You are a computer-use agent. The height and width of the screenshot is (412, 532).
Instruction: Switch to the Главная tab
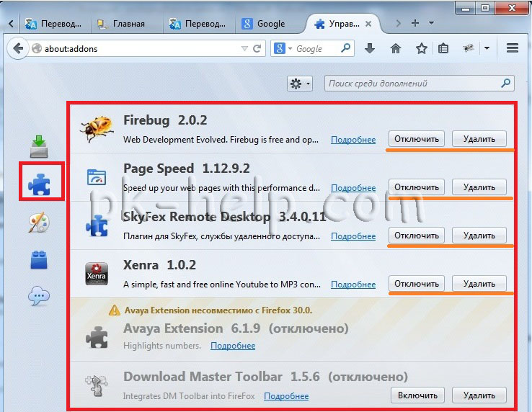pos(127,24)
